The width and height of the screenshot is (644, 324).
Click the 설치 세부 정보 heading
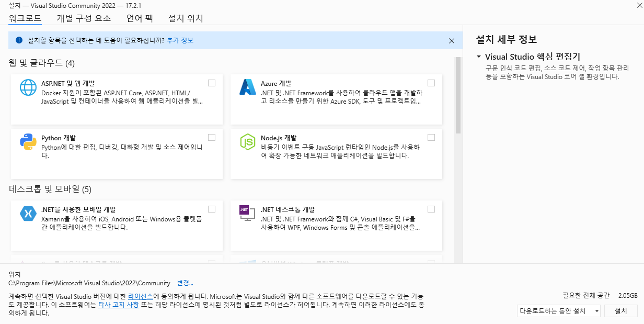pyautogui.click(x=507, y=39)
